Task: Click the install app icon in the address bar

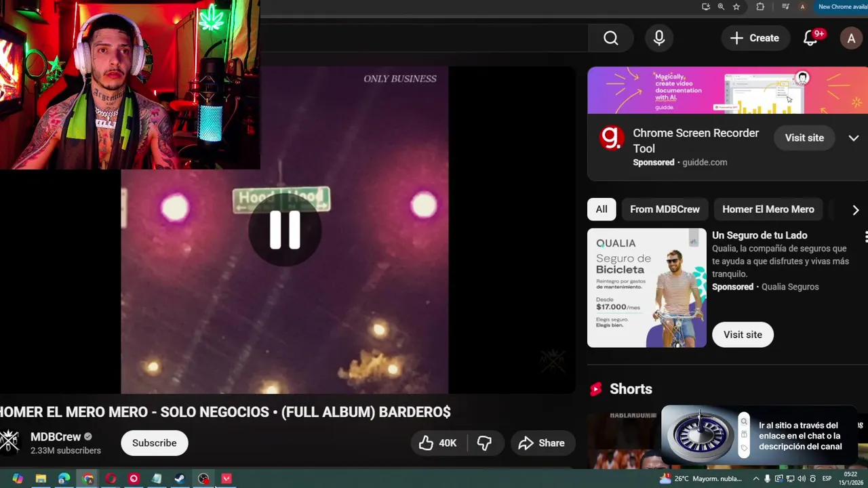Action: pyautogui.click(x=706, y=7)
